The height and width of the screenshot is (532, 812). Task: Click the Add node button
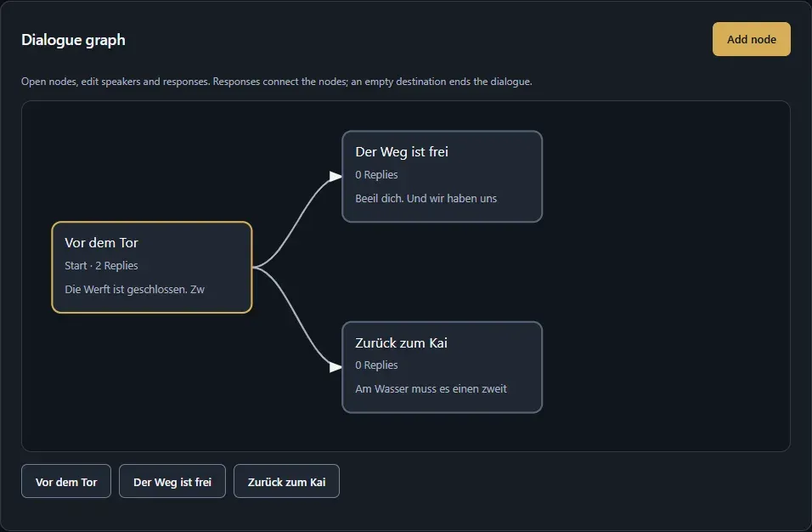pos(751,39)
